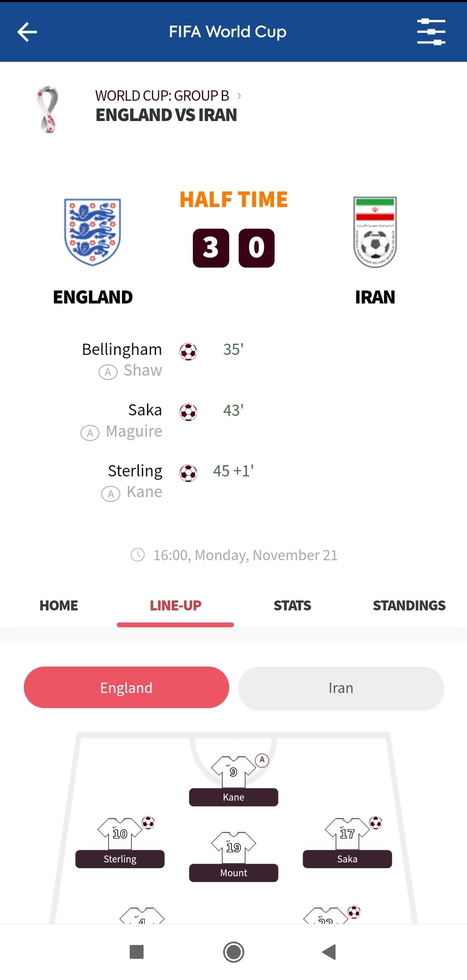This screenshot has width=467, height=980.
Task: Tap the World Cup trophy logo
Action: pos(47,109)
